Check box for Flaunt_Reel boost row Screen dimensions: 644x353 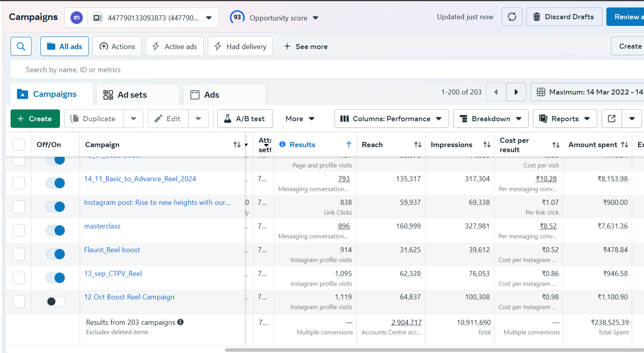19,254
